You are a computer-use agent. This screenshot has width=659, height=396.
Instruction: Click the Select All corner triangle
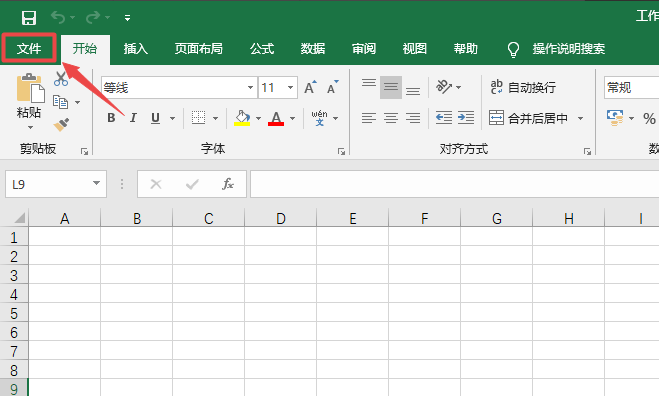(x=19, y=218)
